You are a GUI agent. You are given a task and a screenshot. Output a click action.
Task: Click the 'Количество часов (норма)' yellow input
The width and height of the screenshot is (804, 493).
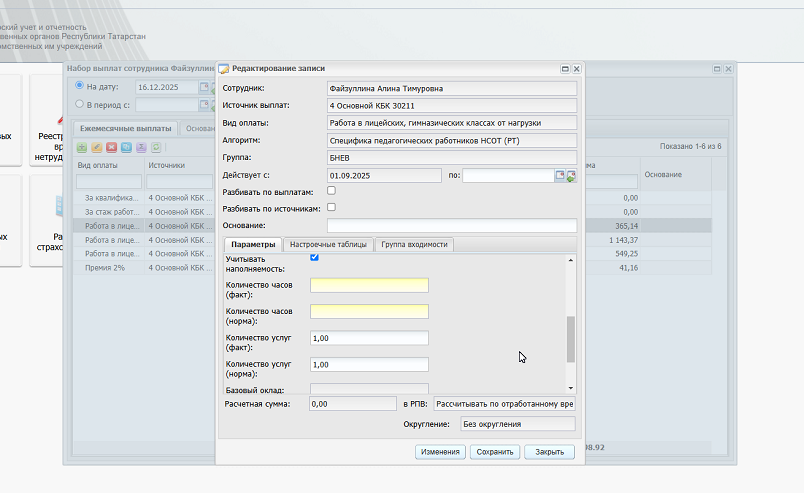pos(369,311)
